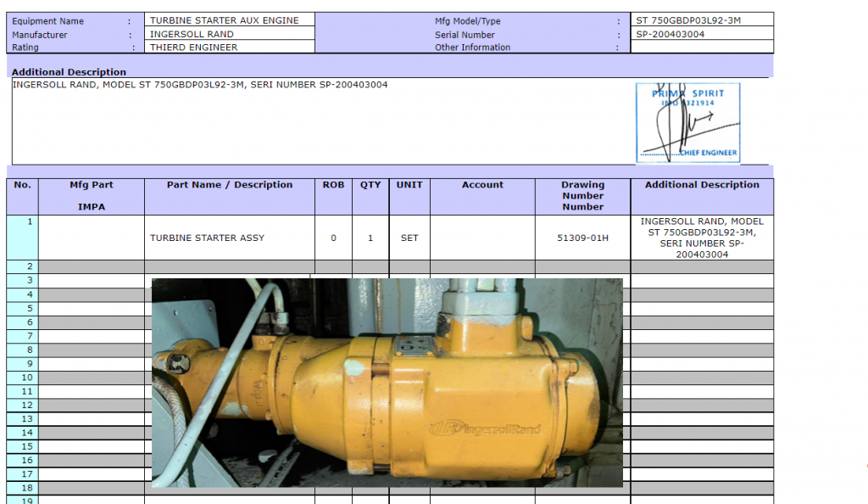
Task: Select the Part Name / Description column header
Action: click(229, 185)
